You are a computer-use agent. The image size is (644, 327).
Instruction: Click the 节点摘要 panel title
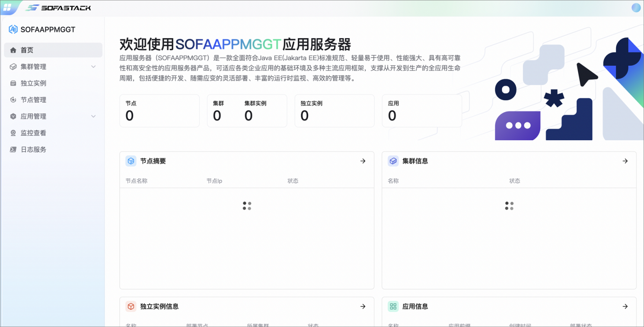tap(153, 161)
